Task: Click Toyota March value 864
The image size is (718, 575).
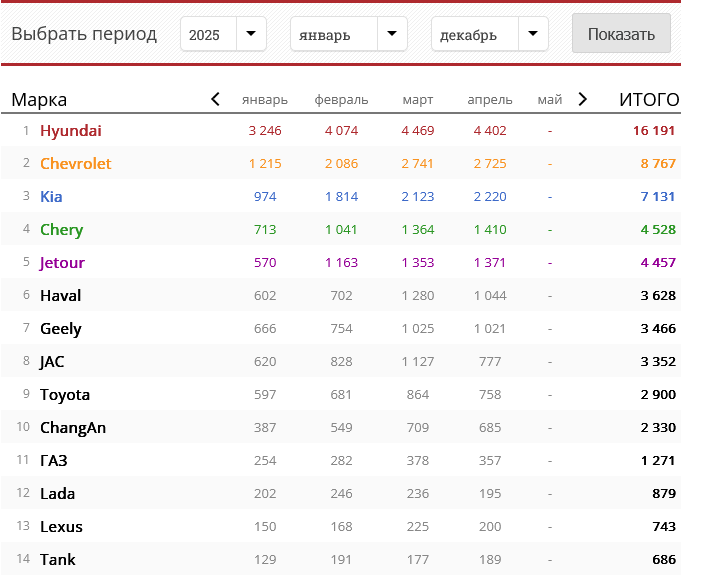Action: [x=418, y=395]
